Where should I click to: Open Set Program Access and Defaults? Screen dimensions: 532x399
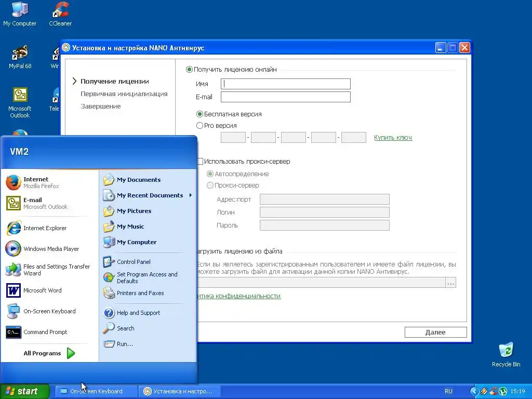(x=148, y=277)
